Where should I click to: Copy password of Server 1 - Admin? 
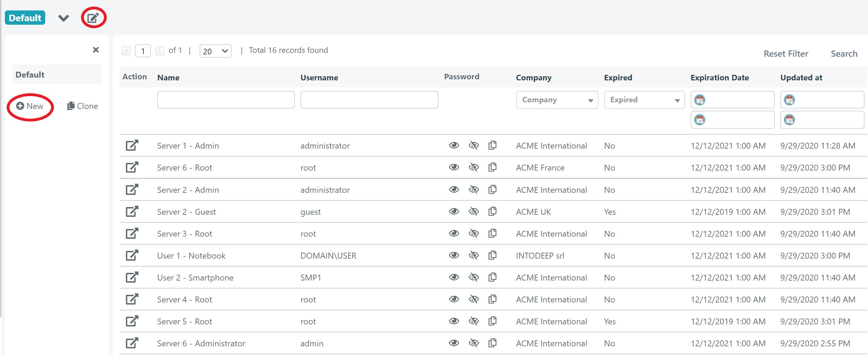492,145
